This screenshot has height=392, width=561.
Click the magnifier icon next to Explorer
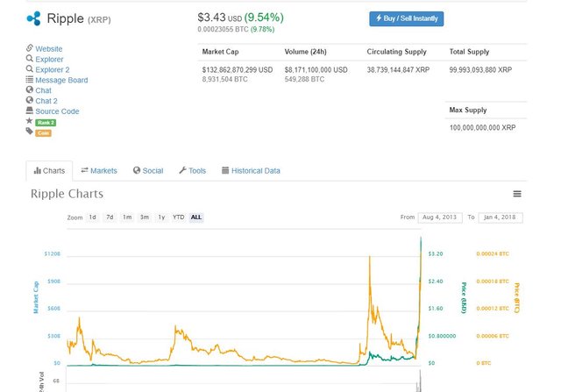tap(30, 60)
